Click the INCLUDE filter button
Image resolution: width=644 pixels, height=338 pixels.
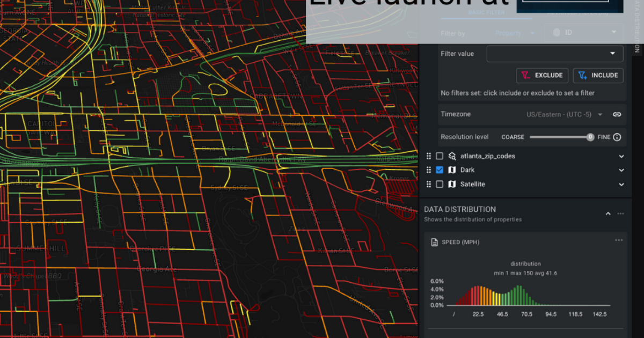[x=598, y=75]
